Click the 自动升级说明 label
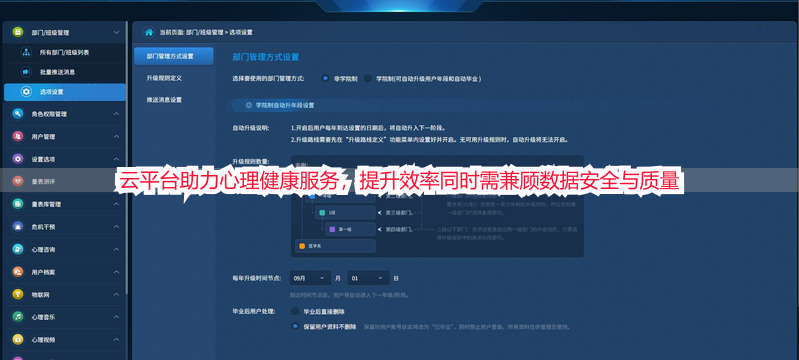 pyautogui.click(x=251, y=128)
